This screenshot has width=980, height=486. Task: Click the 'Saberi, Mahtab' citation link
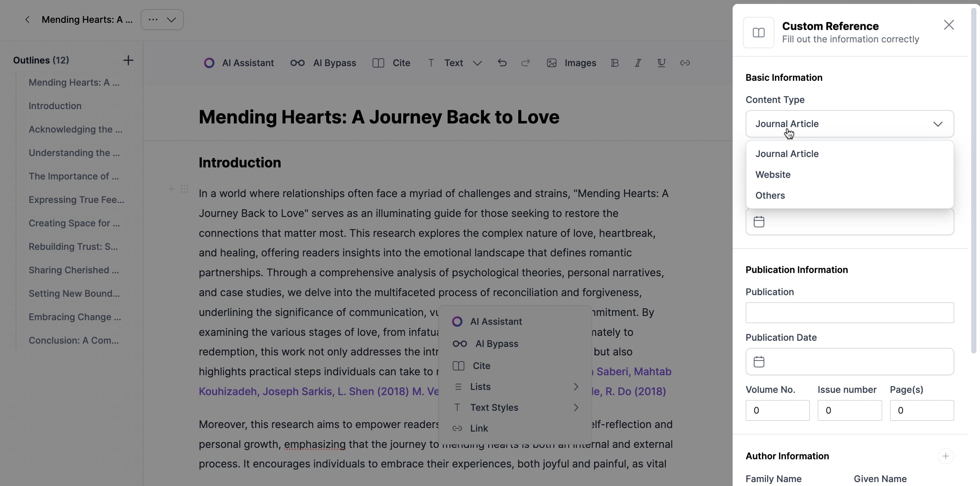pyautogui.click(x=634, y=372)
